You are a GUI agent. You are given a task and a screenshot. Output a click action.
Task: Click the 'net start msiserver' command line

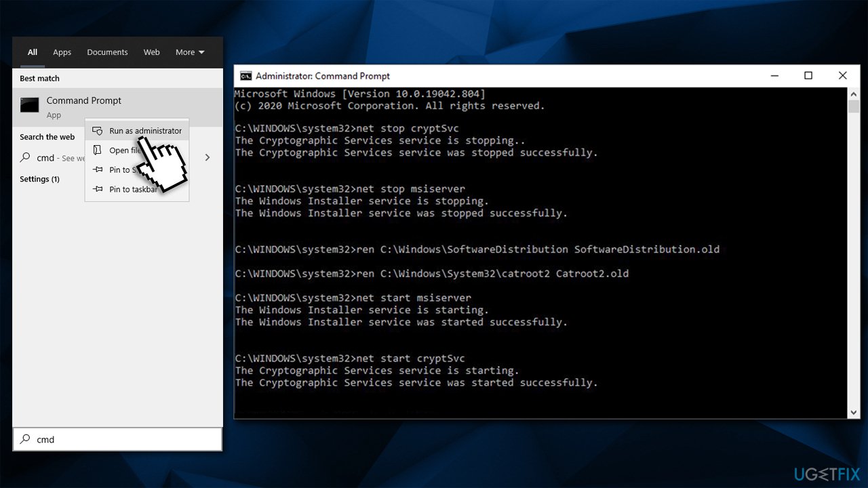coord(353,298)
